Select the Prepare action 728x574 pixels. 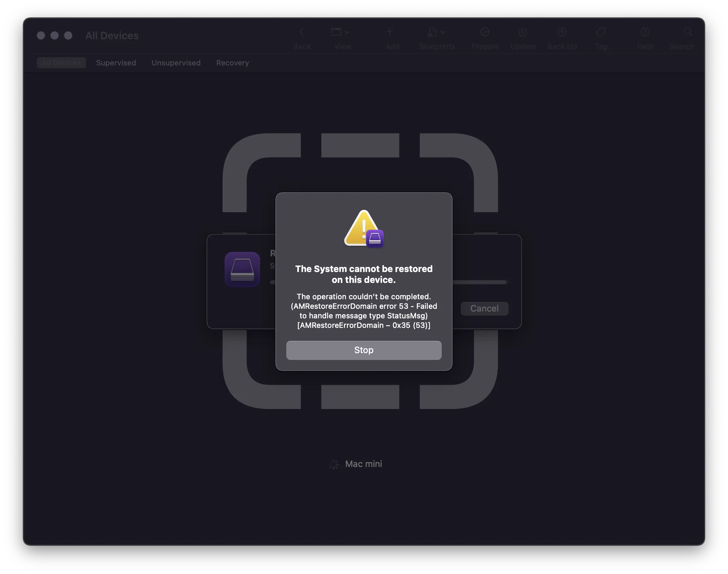(x=485, y=37)
